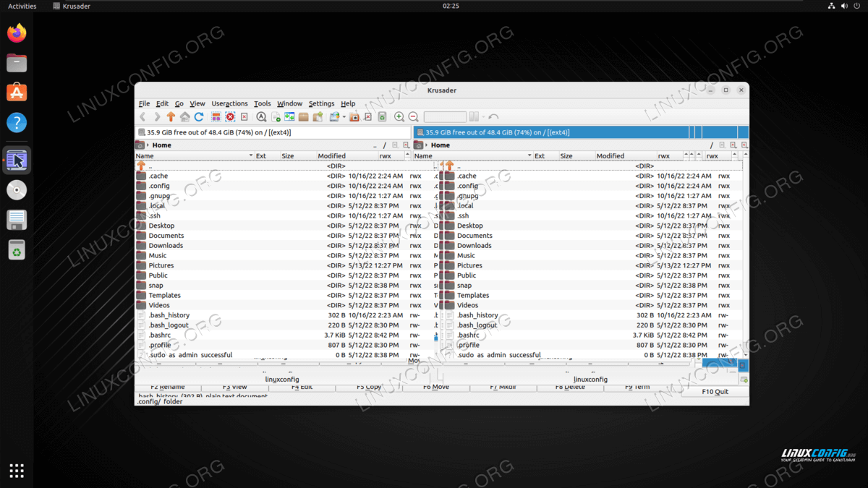
Task: Open the Useractions menu
Action: pos(229,103)
